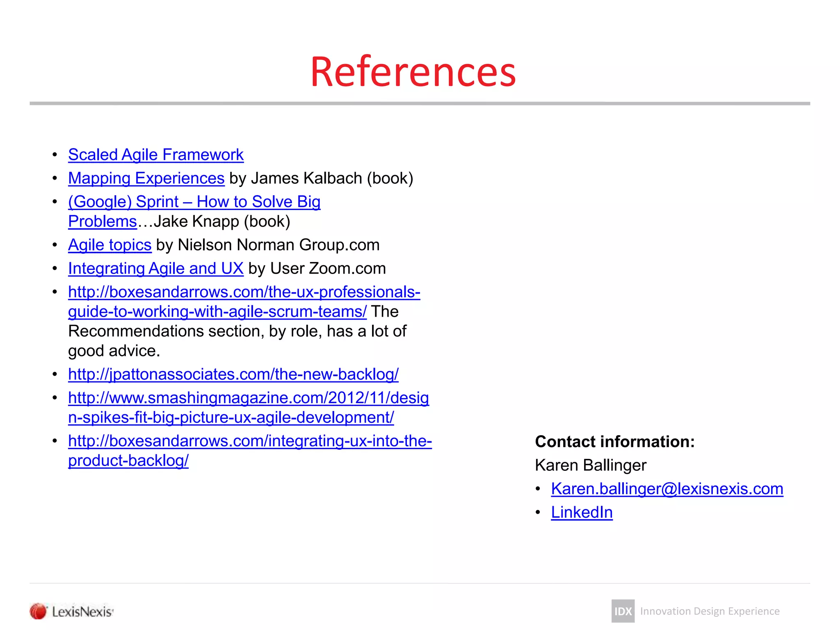Click the Recommendations section description text
Viewport: 840px width, 630px height.
[x=237, y=331]
